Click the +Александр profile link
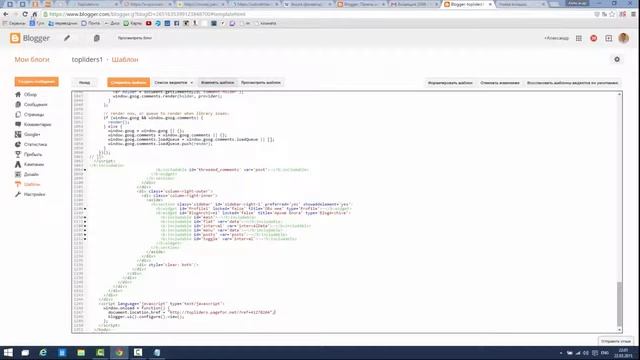640x360 pixels. 556,38
